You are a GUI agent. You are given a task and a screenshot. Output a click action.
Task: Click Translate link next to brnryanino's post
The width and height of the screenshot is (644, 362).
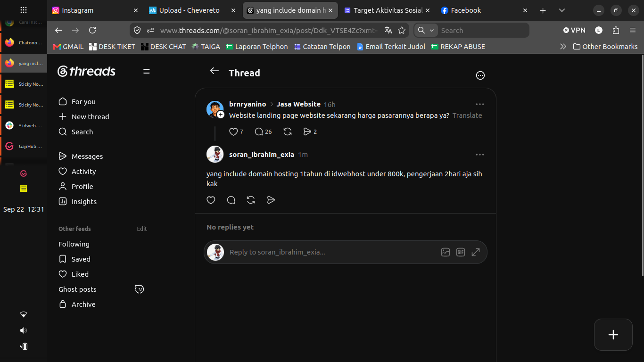pos(467,115)
